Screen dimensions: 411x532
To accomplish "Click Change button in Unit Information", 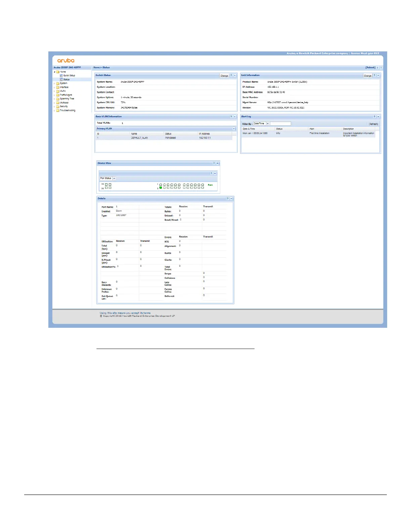I will [368, 76].
